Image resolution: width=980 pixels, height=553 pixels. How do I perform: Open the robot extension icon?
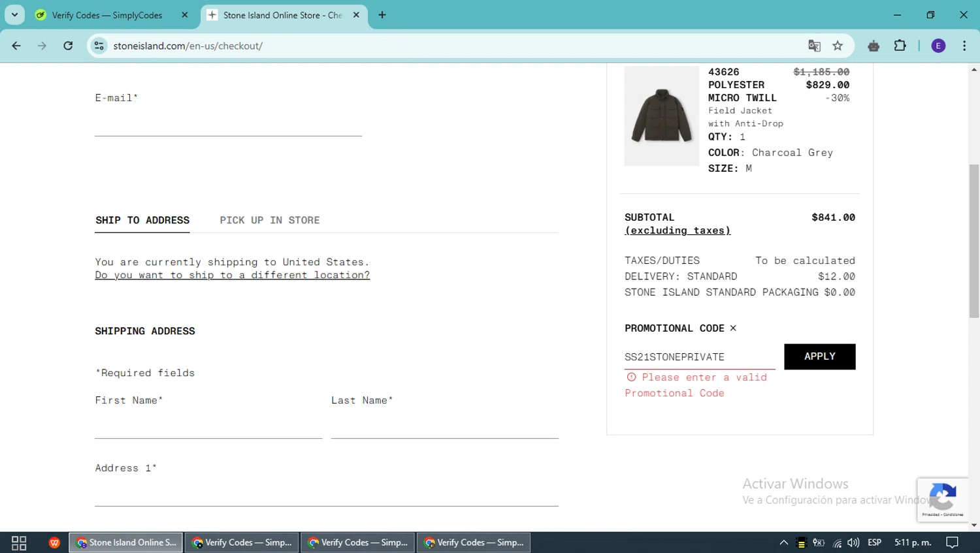coord(874,46)
